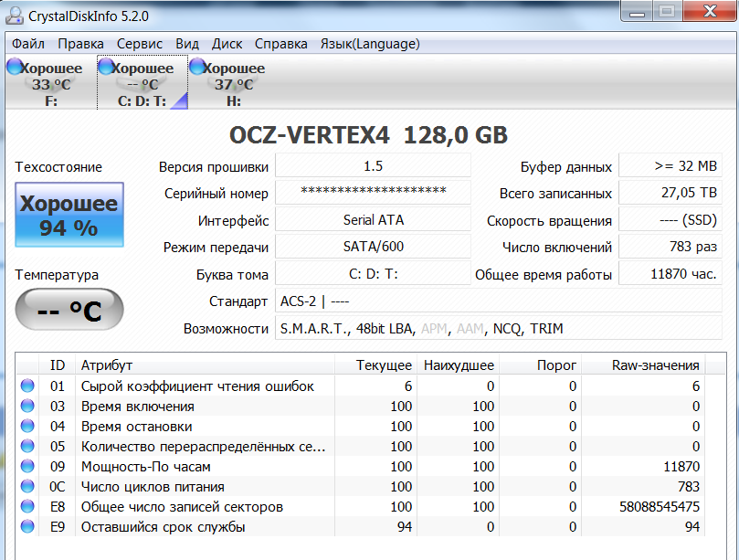The width and height of the screenshot is (739, 560).
Task: Open the Вид menu
Action: point(187,44)
